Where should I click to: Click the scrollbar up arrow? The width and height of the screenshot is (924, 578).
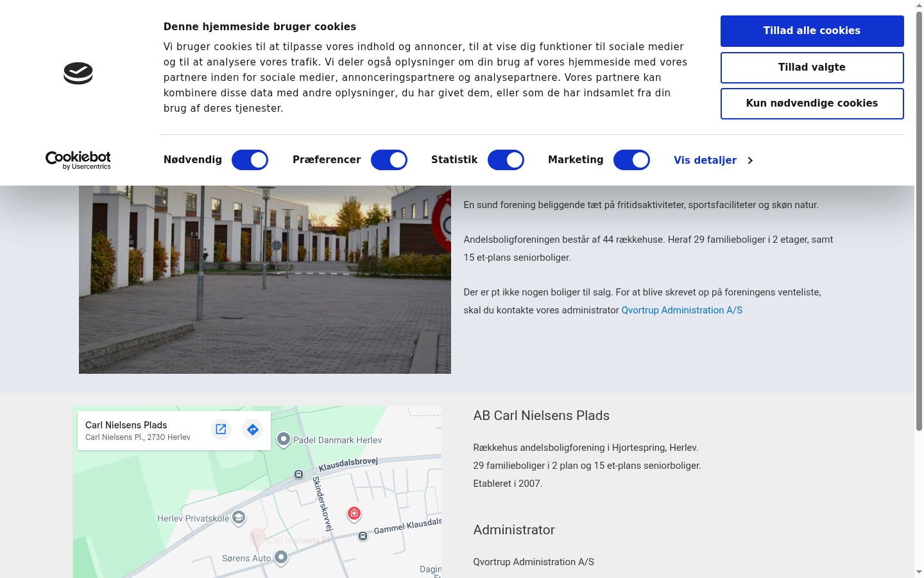tap(919, 4)
